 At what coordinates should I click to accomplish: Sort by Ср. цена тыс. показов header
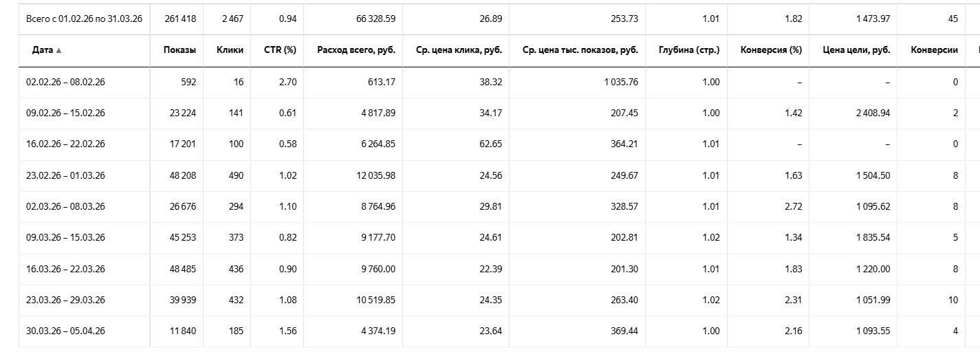pos(580,50)
